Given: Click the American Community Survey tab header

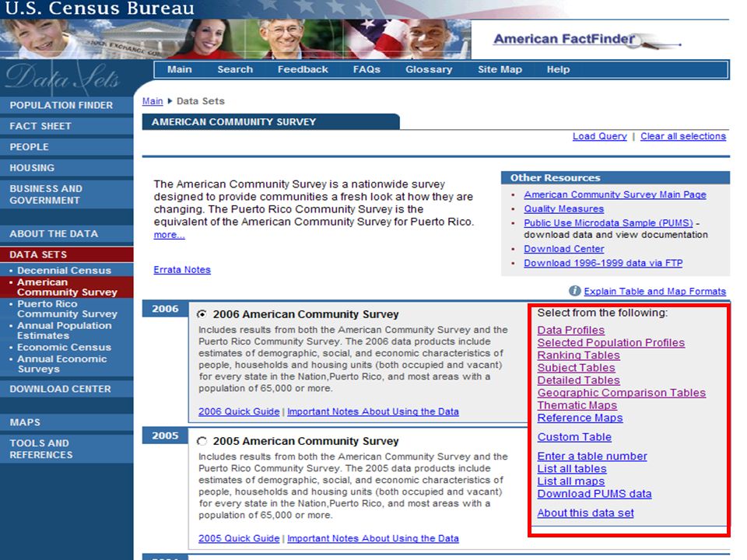Looking at the screenshot, I should (271, 122).
